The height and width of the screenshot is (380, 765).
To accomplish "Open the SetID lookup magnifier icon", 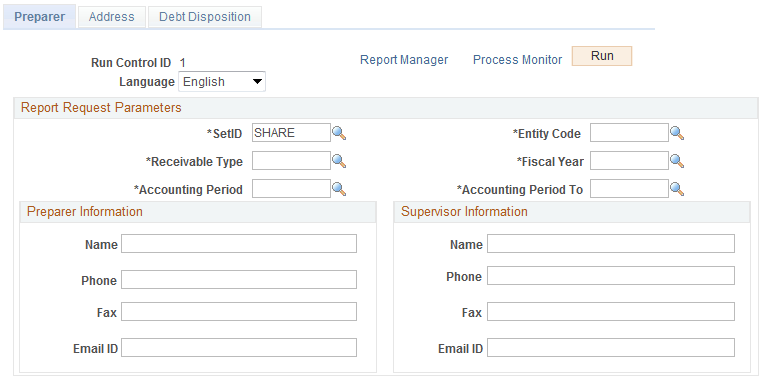I will pyautogui.click(x=339, y=133).
